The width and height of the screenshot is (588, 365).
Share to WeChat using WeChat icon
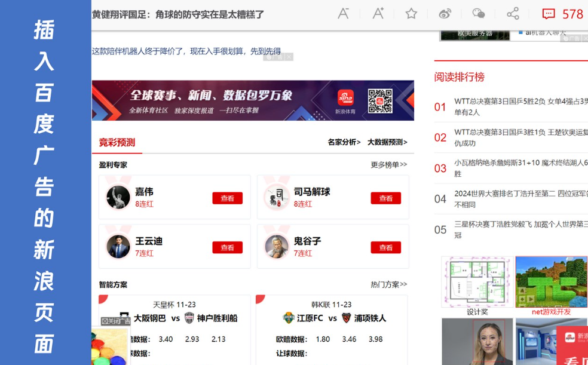tap(479, 14)
